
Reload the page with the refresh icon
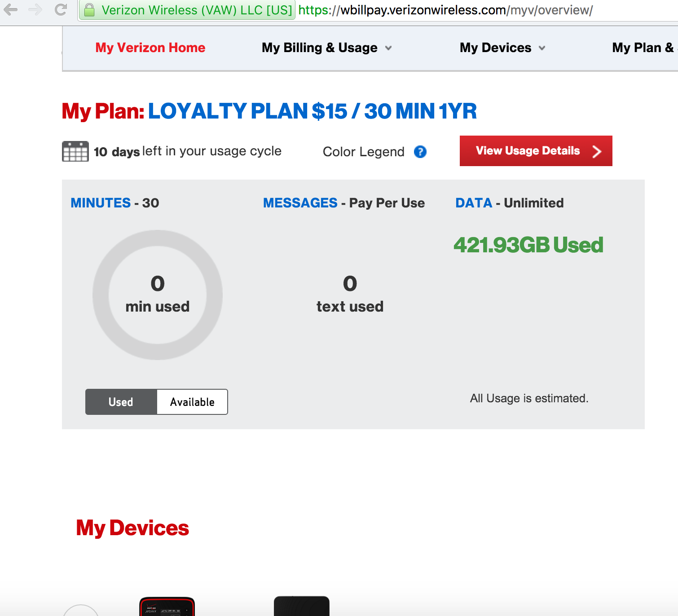[x=61, y=9]
